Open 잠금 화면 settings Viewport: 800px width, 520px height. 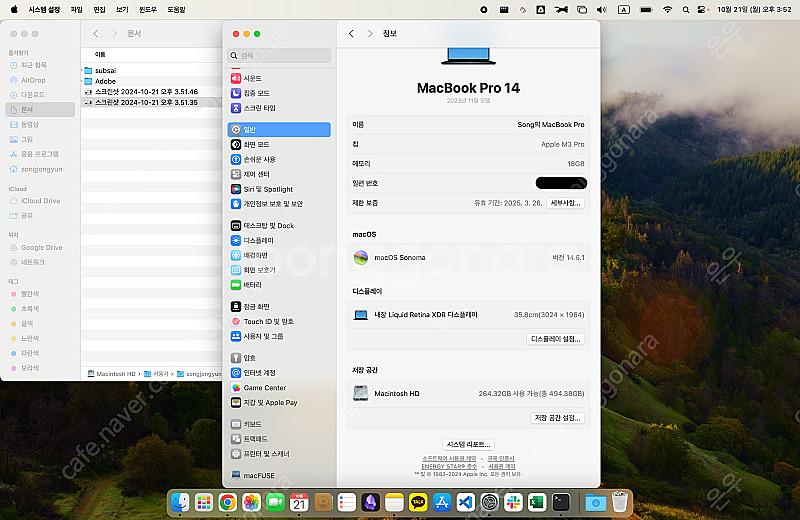point(250,307)
